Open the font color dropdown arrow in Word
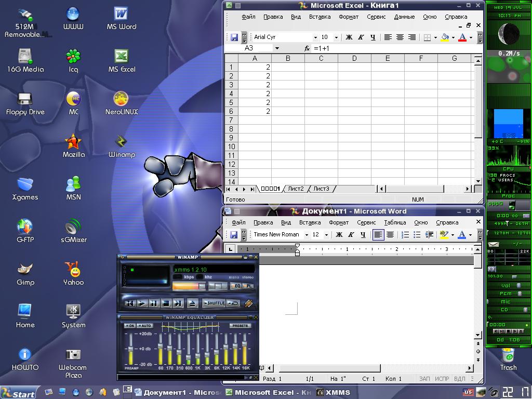Image resolution: width=532 pixels, height=399 pixels. [470, 235]
